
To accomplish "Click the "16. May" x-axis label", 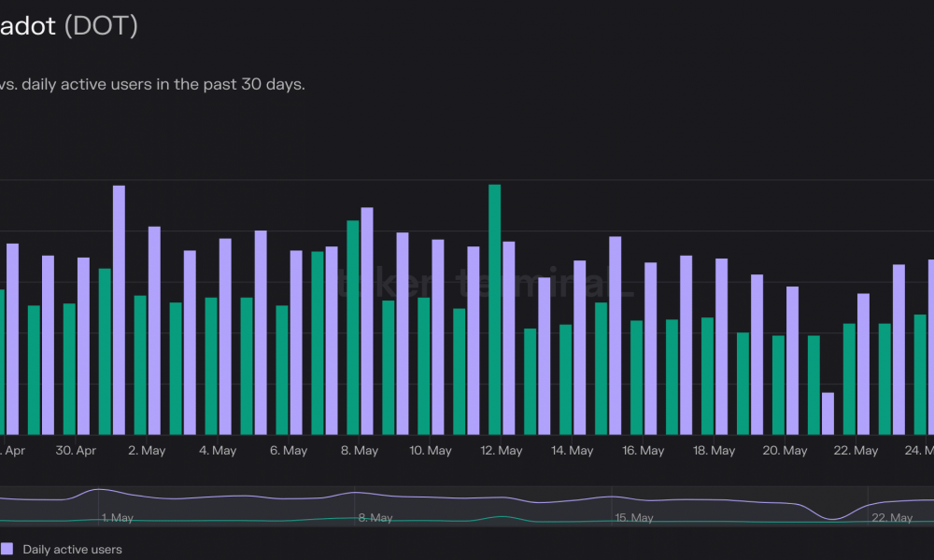I will click(643, 451).
